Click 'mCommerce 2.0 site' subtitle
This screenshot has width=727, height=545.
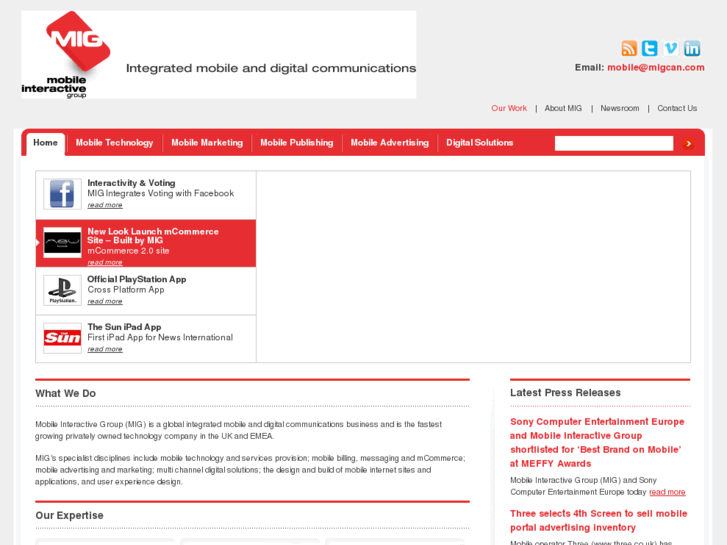click(x=128, y=251)
